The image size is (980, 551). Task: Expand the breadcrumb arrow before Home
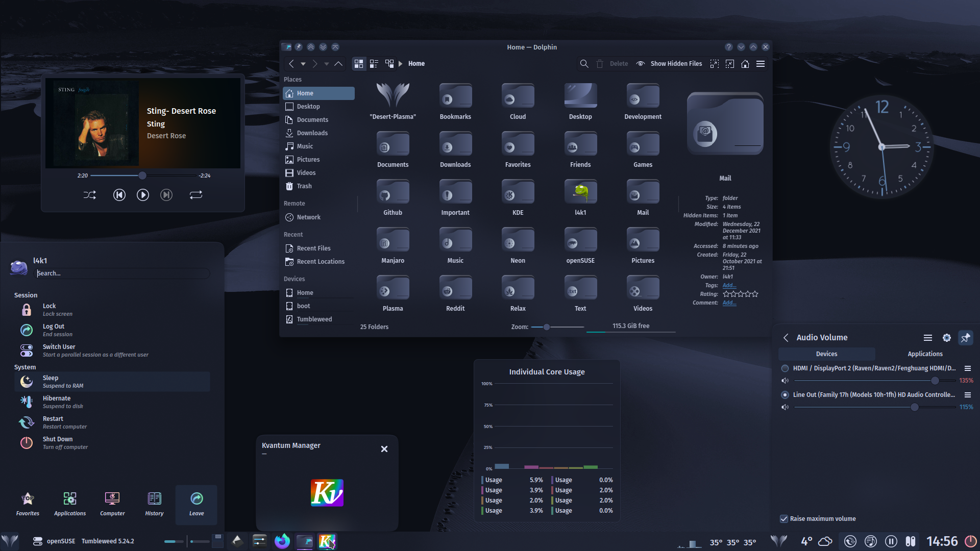[x=401, y=64]
